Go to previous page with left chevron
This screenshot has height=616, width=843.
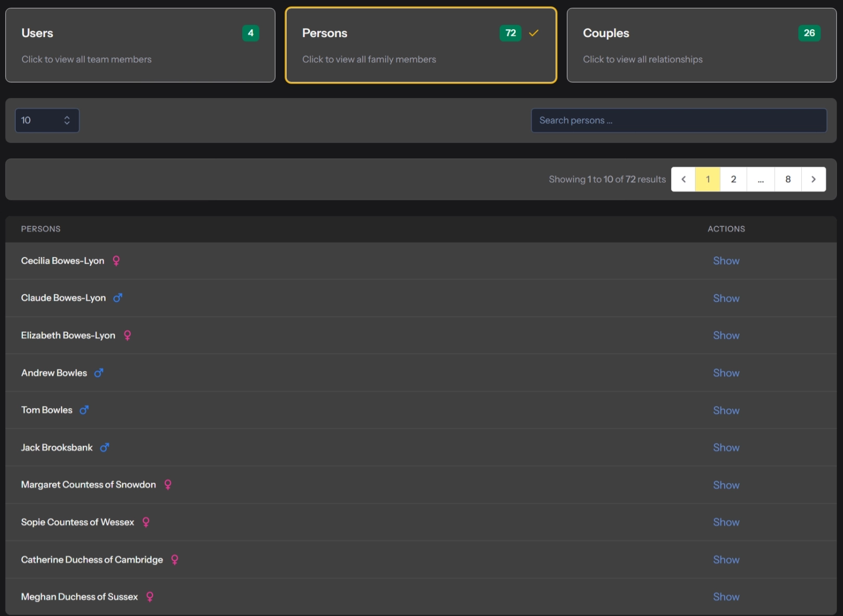pyautogui.click(x=684, y=179)
